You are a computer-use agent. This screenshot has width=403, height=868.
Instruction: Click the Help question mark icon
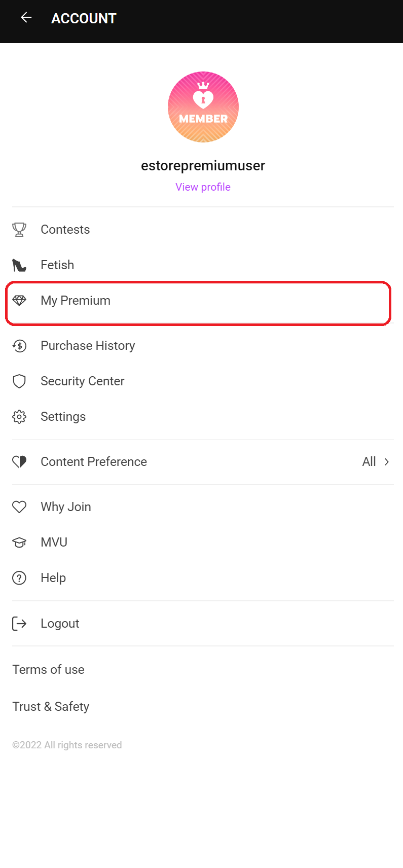pyautogui.click(x=19, y=578)
